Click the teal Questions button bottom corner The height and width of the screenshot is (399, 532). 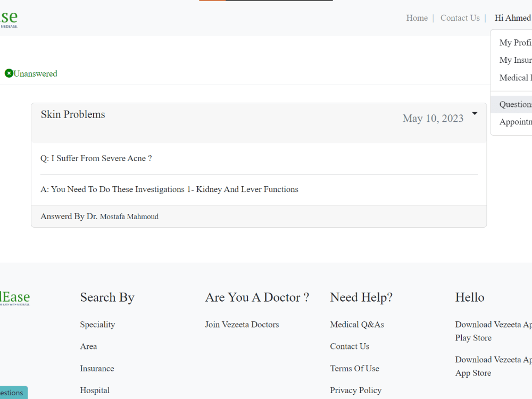pos(14,393)
